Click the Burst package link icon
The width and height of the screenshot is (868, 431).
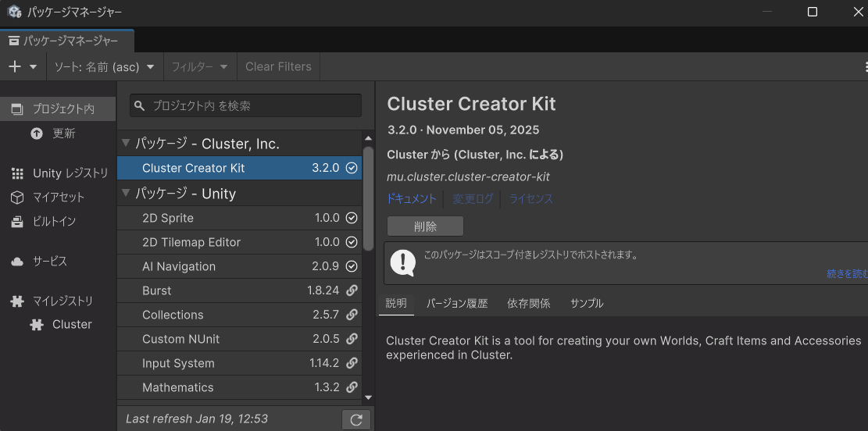click(x=352, y=290)
